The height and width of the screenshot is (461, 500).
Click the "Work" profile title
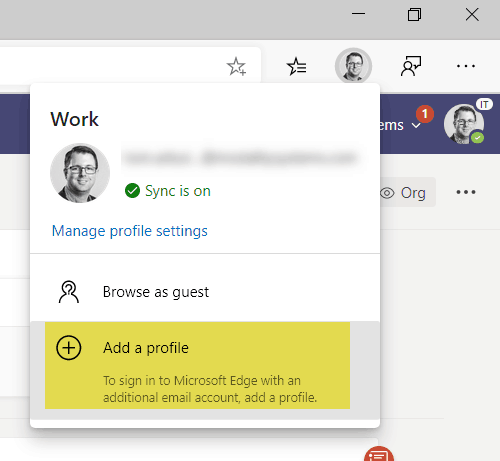74,119
